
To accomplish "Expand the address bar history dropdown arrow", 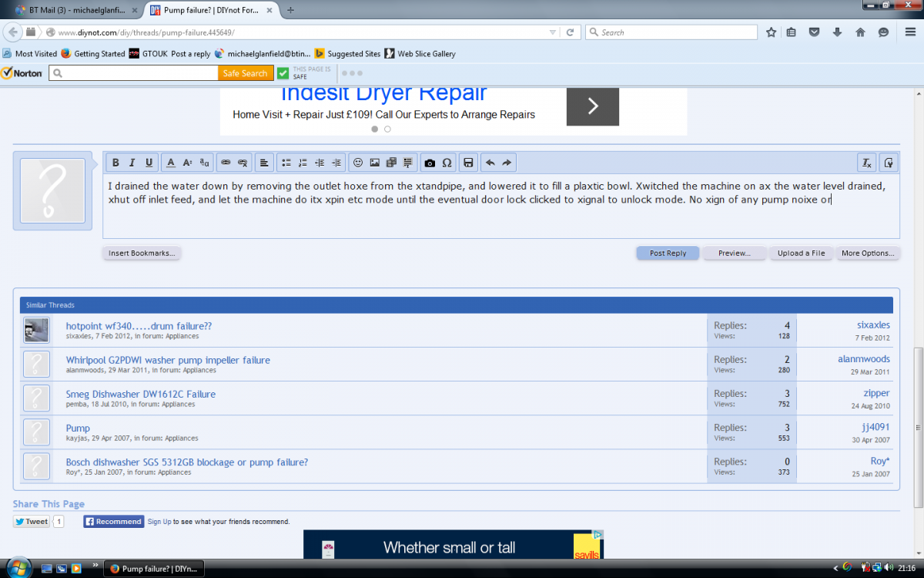I will click(552, 32).
